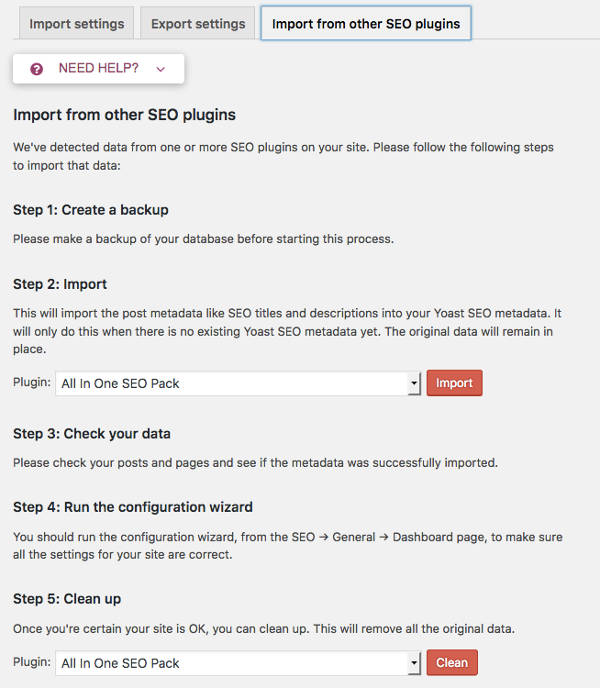This screenshot has height=688, width=600.
Task: Click the red Import button
Action: coord(454,383)
